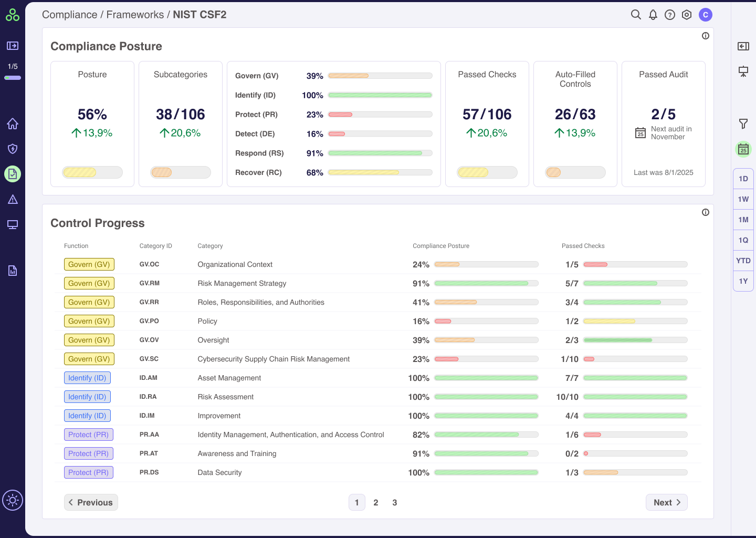Click the search magnifier icon

pos(636,15)
